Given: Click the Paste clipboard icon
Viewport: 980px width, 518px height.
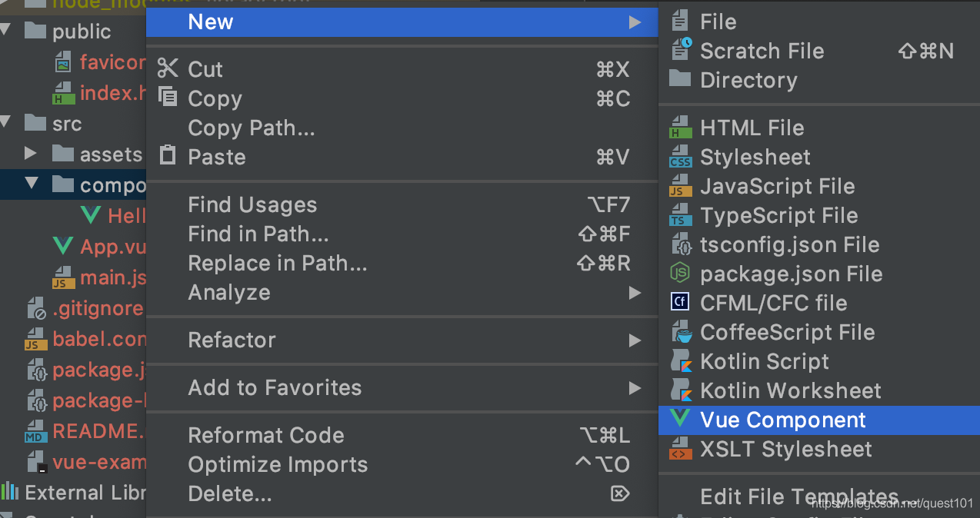Looking at the screenshot, I should click(167, 157).
